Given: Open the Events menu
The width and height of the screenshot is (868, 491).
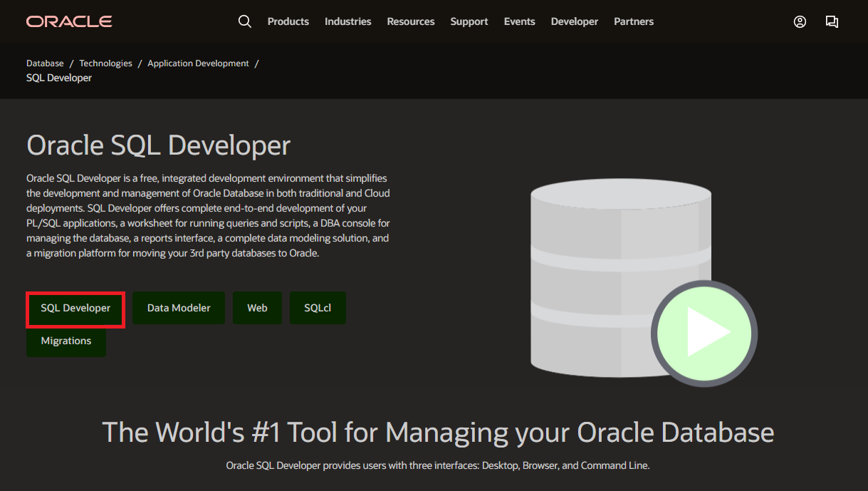Looking at the screenshot, I should [520, 21].
